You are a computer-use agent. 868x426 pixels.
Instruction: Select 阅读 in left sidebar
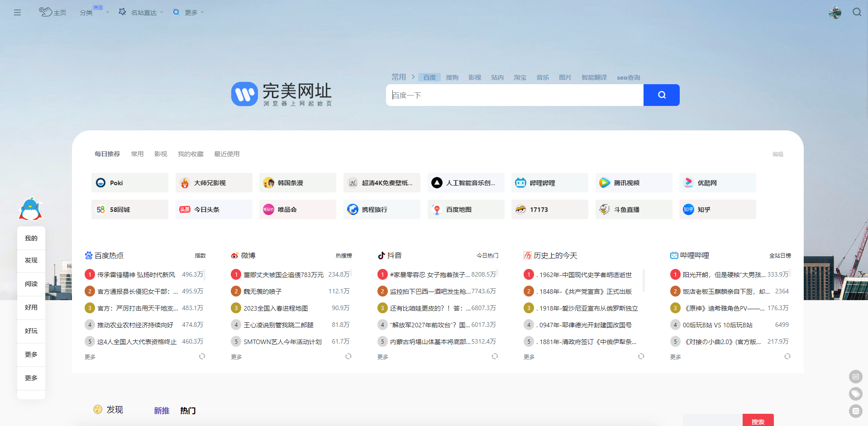[31, 284]
